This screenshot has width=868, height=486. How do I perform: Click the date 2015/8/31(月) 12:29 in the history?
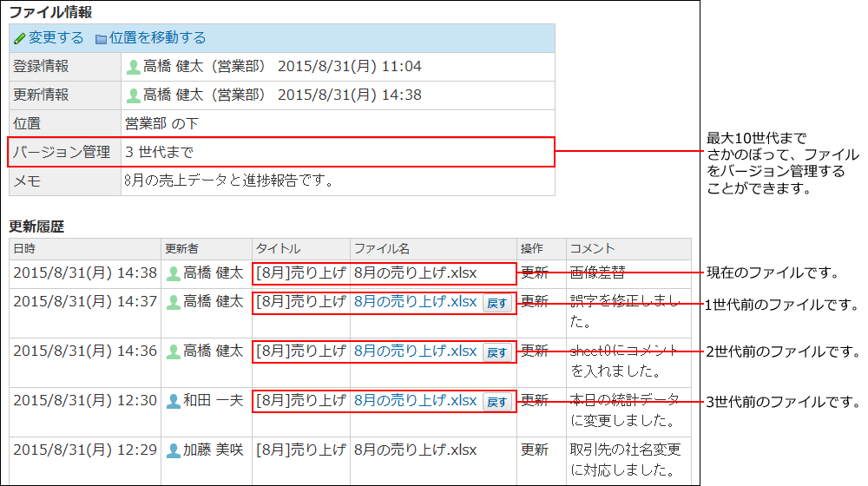pyautogui.click(x=85, y=450)
